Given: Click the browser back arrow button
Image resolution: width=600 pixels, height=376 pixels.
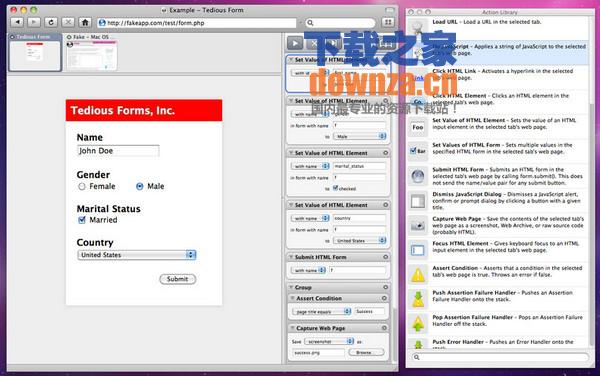Looking at the screenshot, I should pyautogui.click(x=17, y=22).
